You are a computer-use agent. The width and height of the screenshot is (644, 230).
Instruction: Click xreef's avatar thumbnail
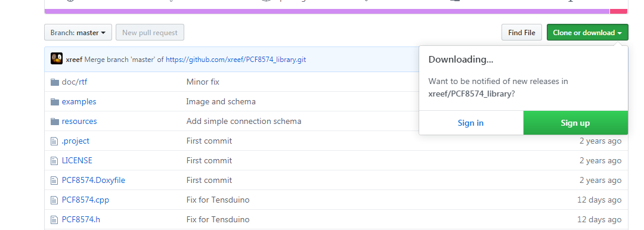(57, 59)
